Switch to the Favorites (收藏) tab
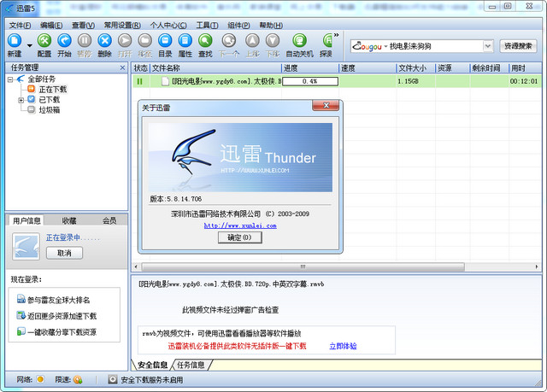547x392 pixels. (68, 220)
